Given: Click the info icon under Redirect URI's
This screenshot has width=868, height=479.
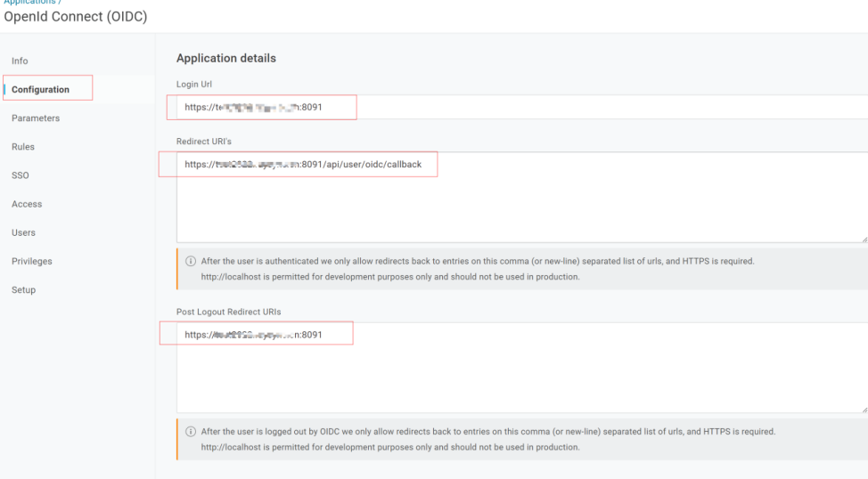Looking at the screenshot, I should 190,262.
